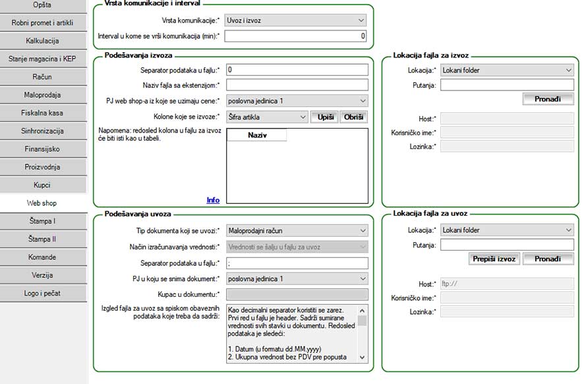Expand PJ u koju se snima dokument dropdown
The width and height of the screenshot is (588, 384).
coord(297,279)
